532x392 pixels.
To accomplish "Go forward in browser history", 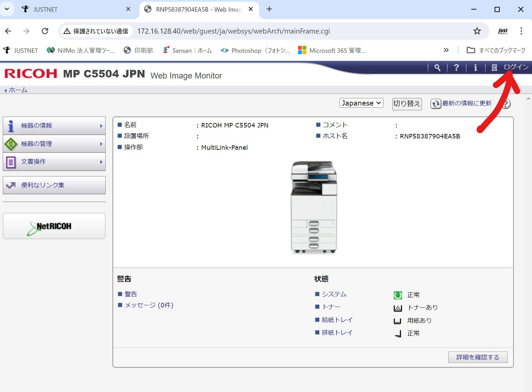I will pos(26,31).
